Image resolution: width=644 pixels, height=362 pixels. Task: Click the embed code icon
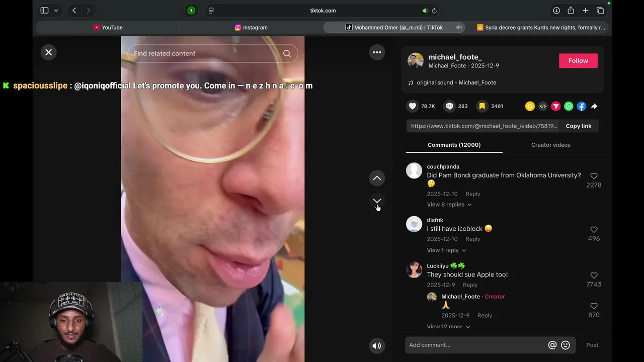tap(542, 106)
